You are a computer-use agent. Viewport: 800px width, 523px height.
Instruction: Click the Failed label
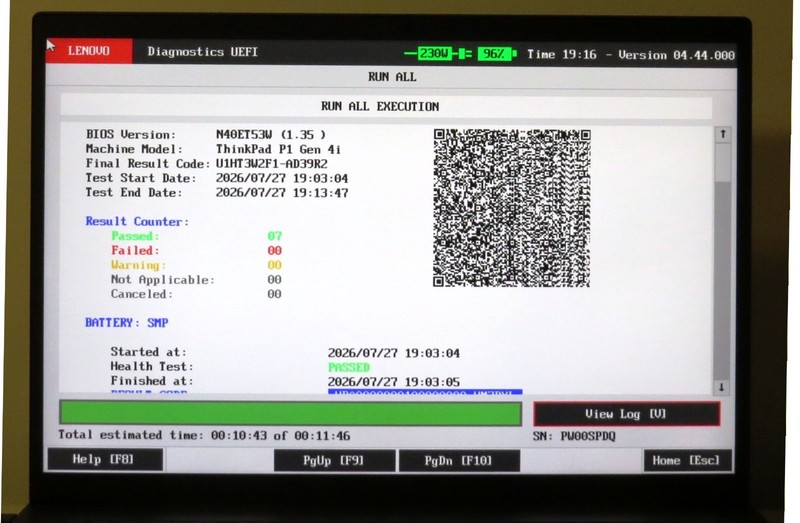(x=135, y=251)
